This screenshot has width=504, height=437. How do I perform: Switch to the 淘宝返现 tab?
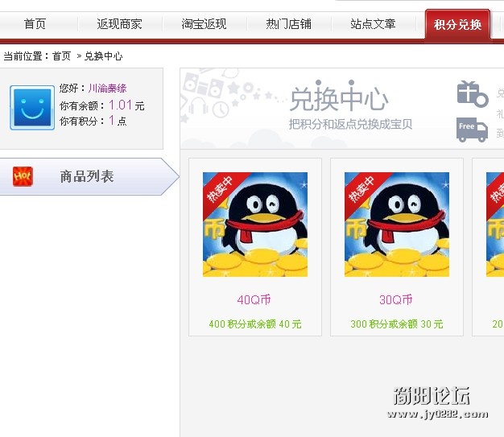(x=204, y=24)
